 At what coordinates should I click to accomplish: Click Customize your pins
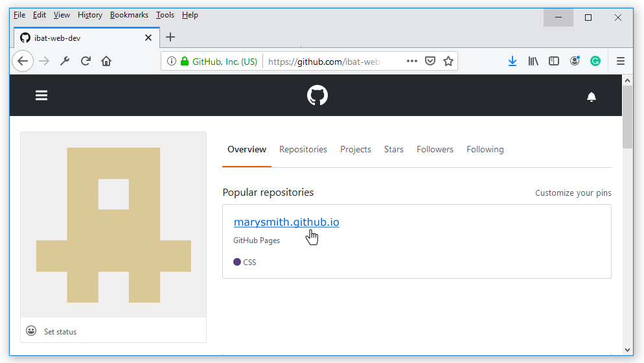click(x=573, y=193)
